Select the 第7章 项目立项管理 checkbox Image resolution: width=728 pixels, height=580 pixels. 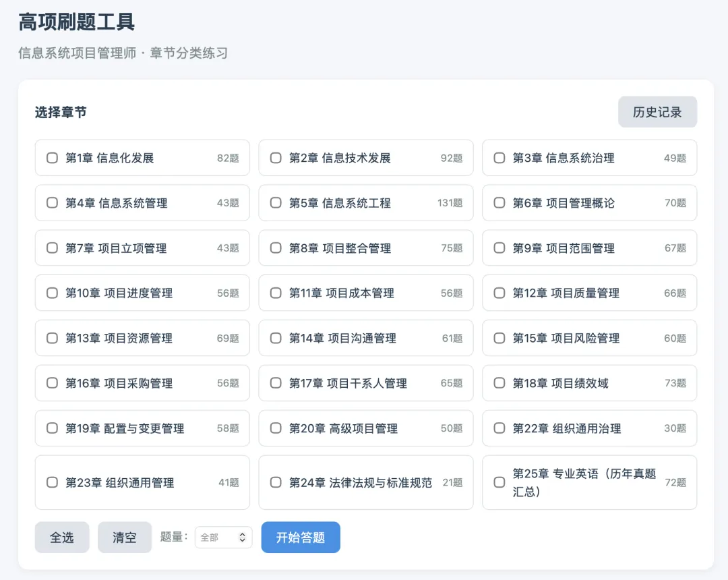point(52,248)
